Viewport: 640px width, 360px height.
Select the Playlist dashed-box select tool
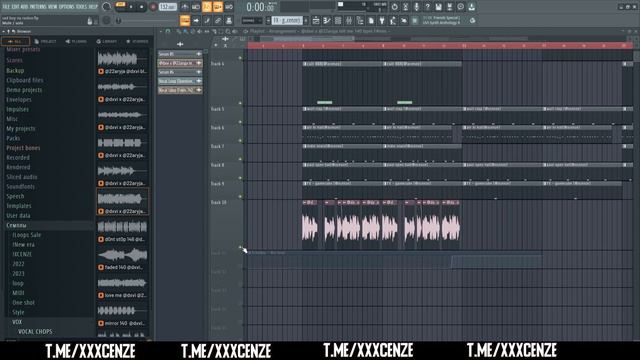pos(221,31)
